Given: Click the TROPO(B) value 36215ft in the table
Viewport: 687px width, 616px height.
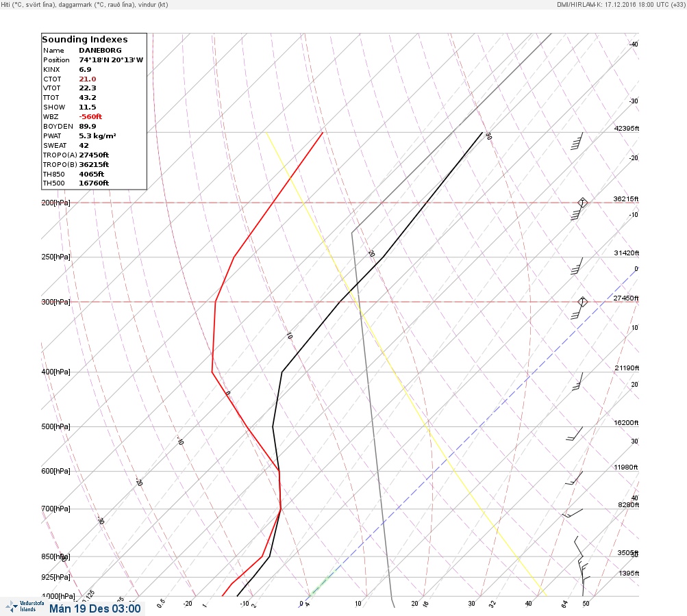Looking at the screenshot, I should pyautogui.click(x=94, y=165).
